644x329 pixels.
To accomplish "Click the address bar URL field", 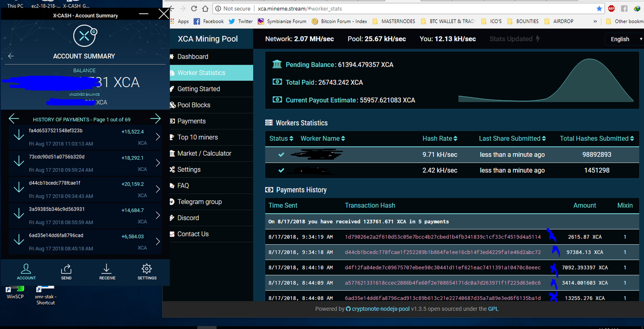I will 408,9.
